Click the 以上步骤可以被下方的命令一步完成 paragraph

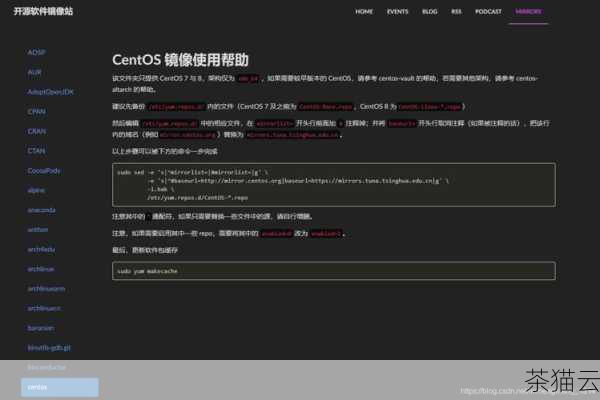(x=165, y=152)
